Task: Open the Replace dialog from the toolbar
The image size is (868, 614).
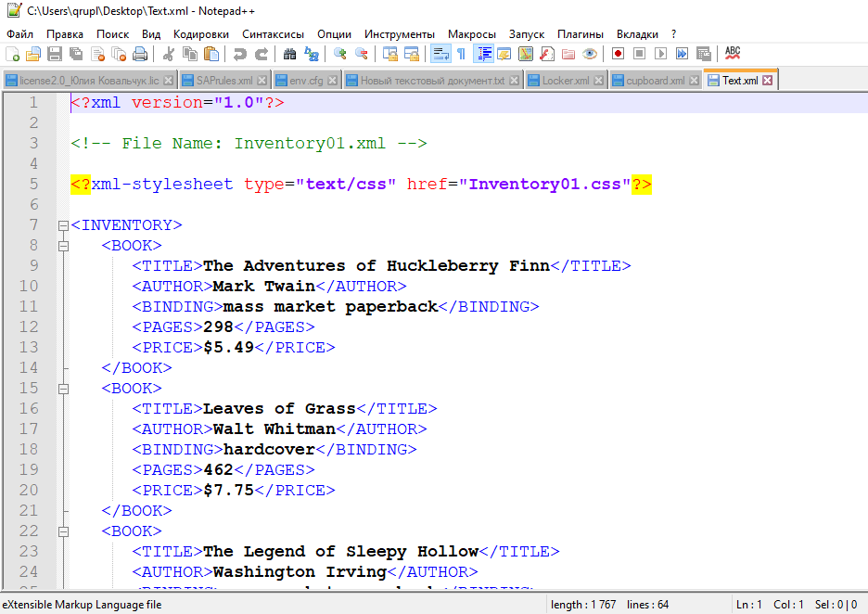Action: pyautogui.click(x=311, y=54)
